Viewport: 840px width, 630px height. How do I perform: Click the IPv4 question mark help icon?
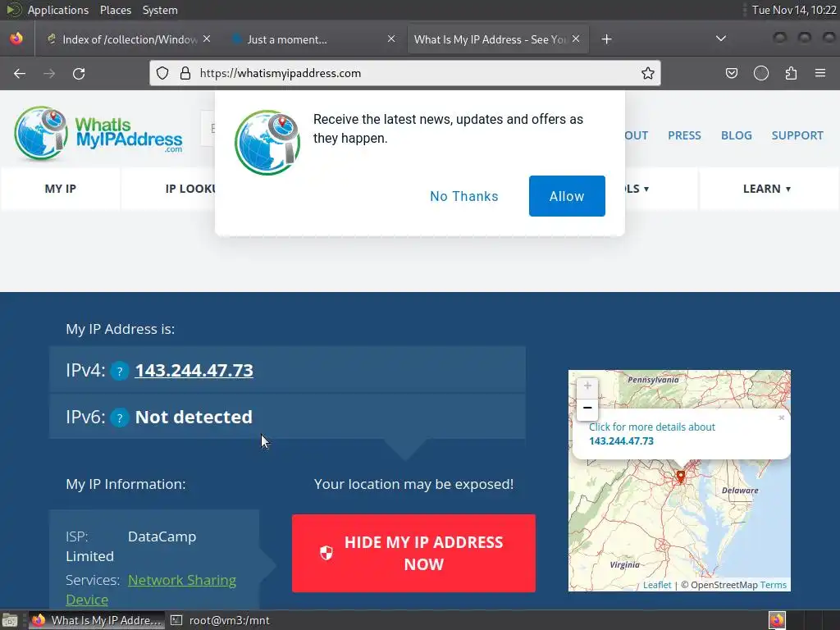120,371
